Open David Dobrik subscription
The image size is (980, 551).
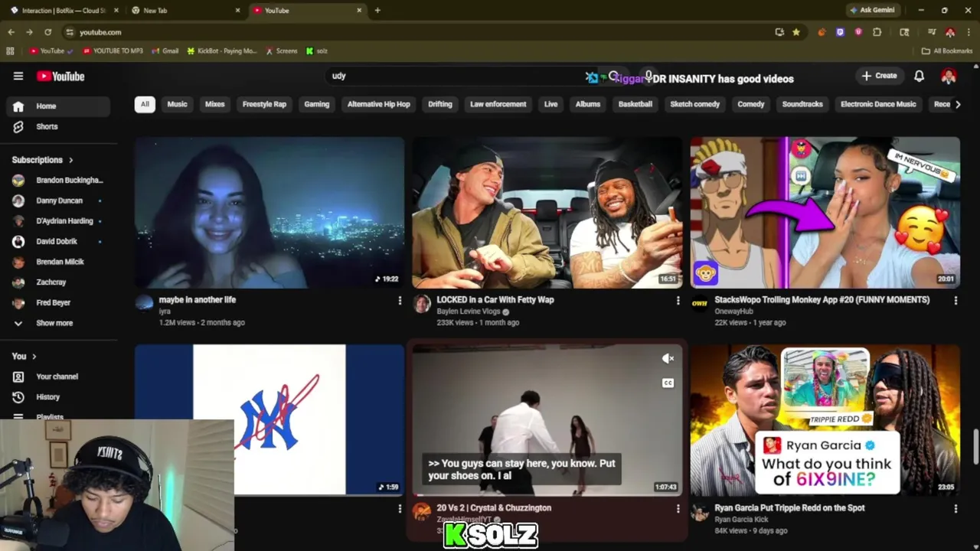(x=59, y=242)
